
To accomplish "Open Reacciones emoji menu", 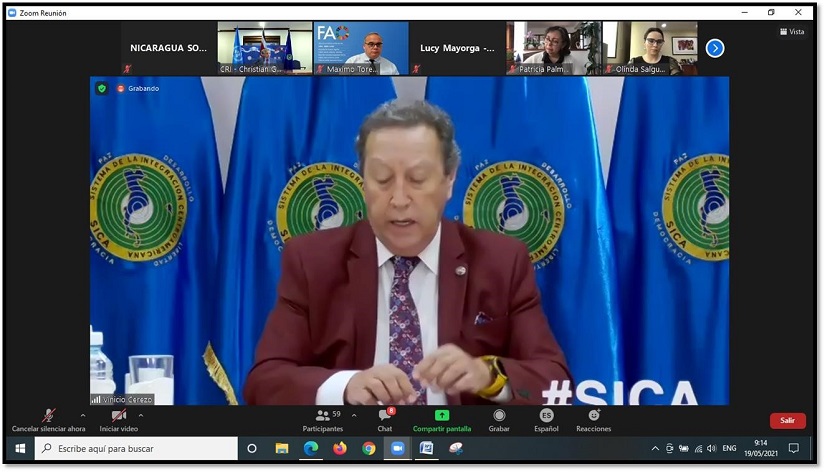I will pos(593,420).
